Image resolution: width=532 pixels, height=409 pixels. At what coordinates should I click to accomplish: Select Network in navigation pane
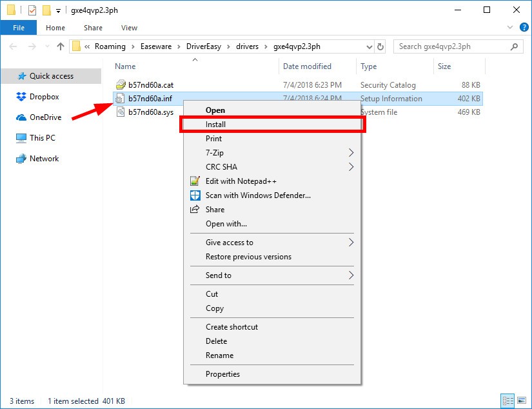coord(44,159)
